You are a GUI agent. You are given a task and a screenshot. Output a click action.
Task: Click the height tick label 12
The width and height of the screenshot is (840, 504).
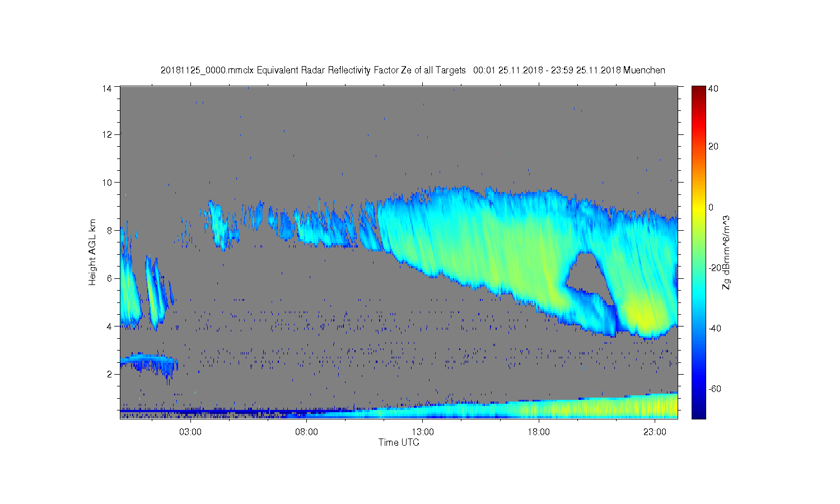click(x=108, y=134)
